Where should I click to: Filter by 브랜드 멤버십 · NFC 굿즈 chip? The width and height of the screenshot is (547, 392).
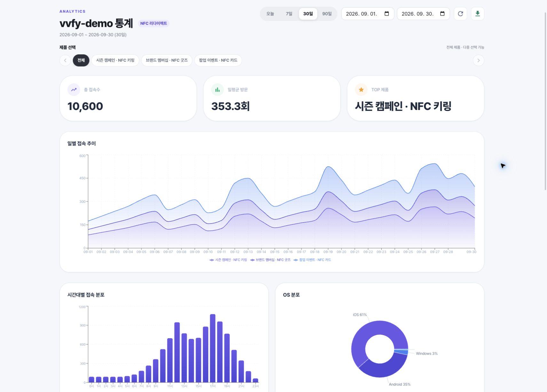tap(167, 60)
